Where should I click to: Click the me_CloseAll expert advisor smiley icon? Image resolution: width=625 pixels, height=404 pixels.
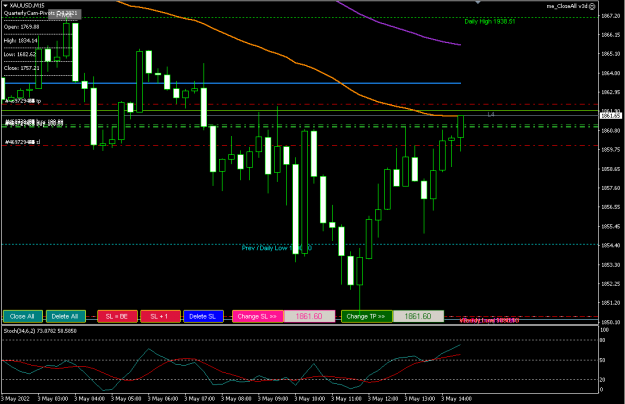tap(592, 6)
